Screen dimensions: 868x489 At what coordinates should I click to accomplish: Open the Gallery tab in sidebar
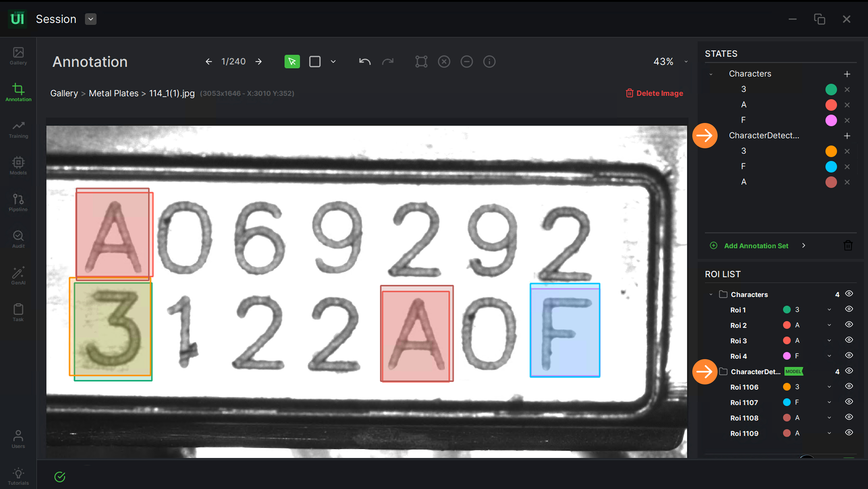coord(18,56)
